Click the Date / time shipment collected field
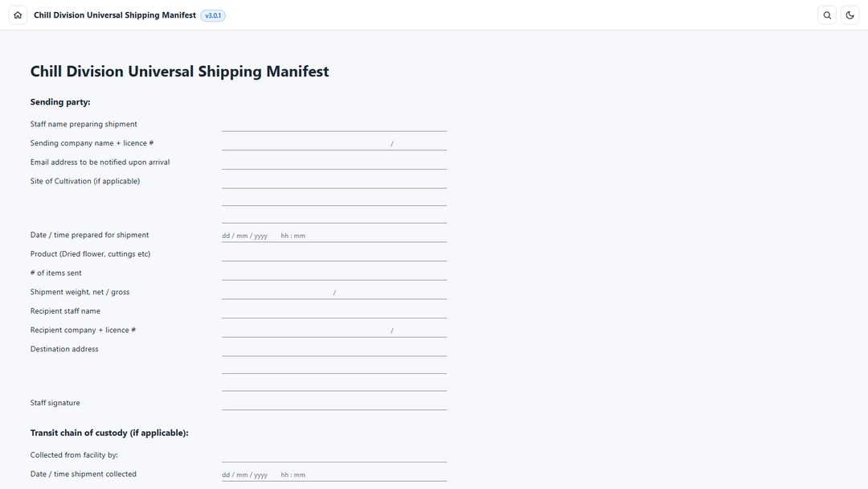 (x=334, y=475)
